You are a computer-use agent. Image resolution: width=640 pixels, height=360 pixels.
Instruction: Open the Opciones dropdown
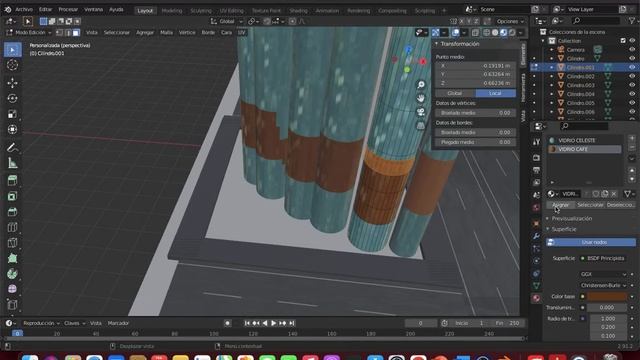(x=510, y=21)
